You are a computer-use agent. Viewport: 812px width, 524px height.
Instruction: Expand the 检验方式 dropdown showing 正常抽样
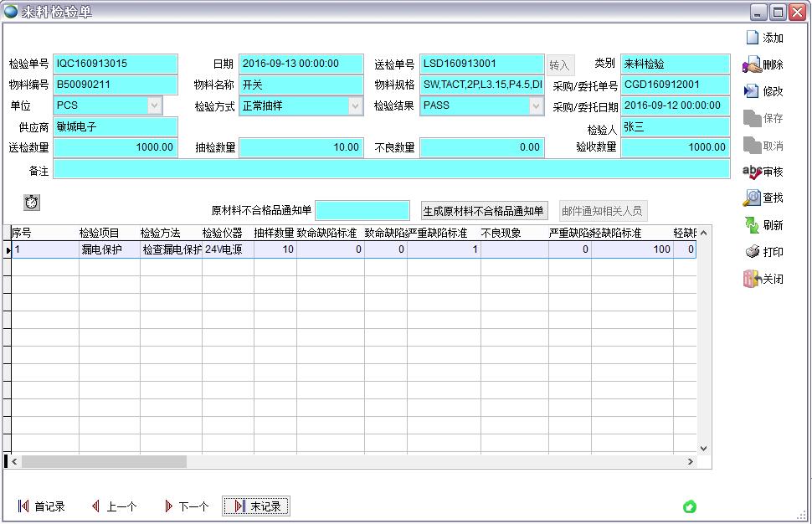click(356, 105)
